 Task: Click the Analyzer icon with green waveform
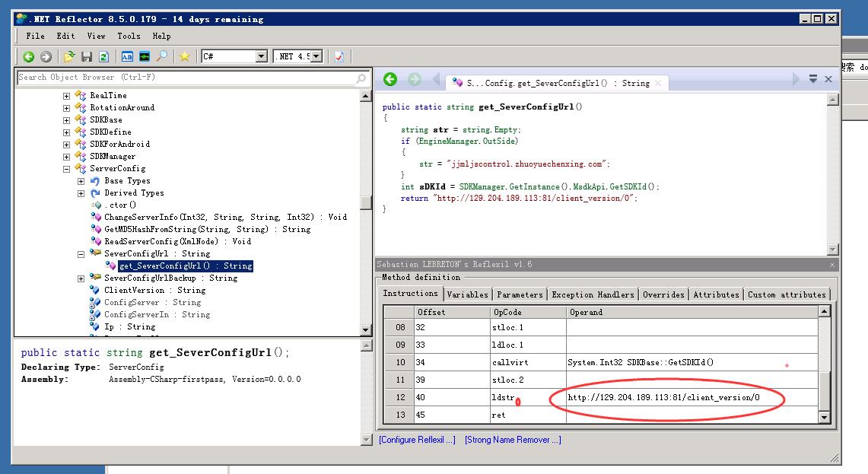144,56
